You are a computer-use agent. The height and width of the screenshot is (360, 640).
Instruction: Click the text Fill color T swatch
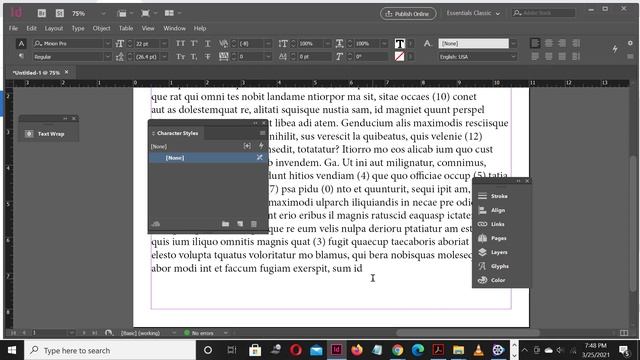(400, 43)
